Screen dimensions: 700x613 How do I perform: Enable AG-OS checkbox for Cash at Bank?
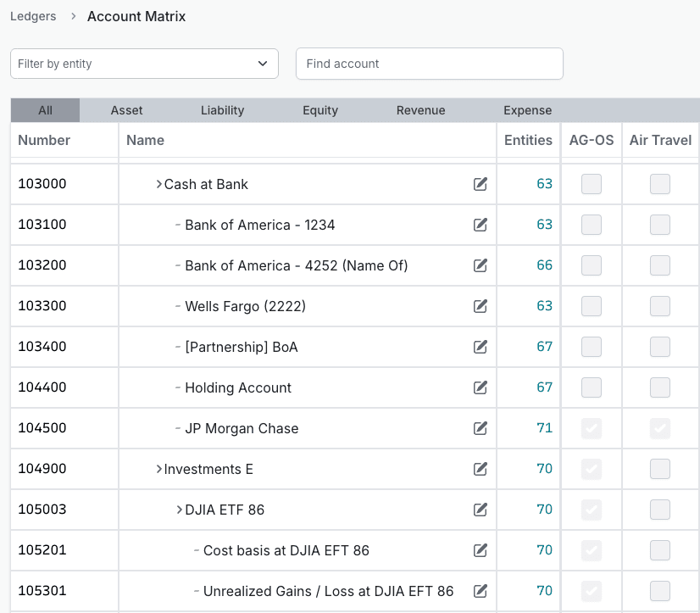click(x=592, y=184)
